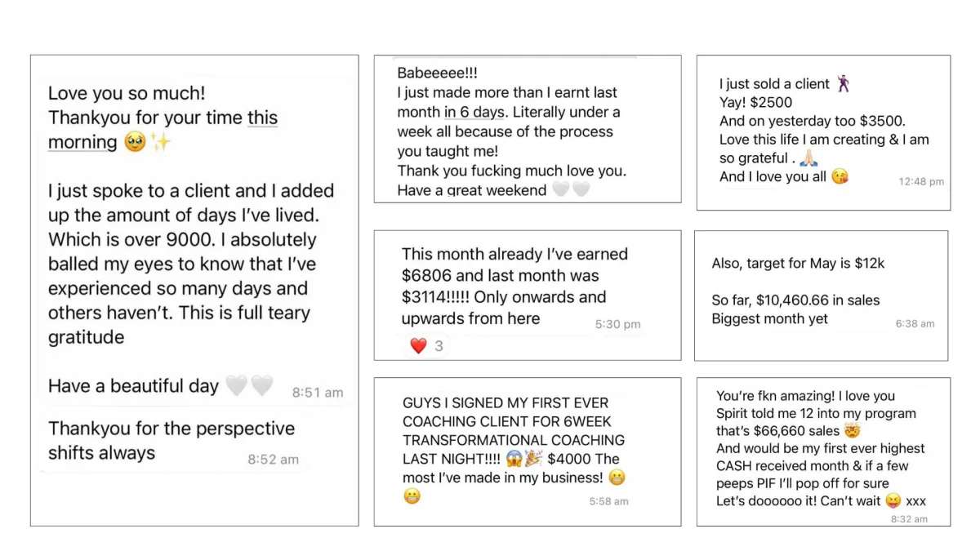Click the kissing face emoji after 'love you all'
This screenshot has height=551, width=980.
[x=840, y=176]
